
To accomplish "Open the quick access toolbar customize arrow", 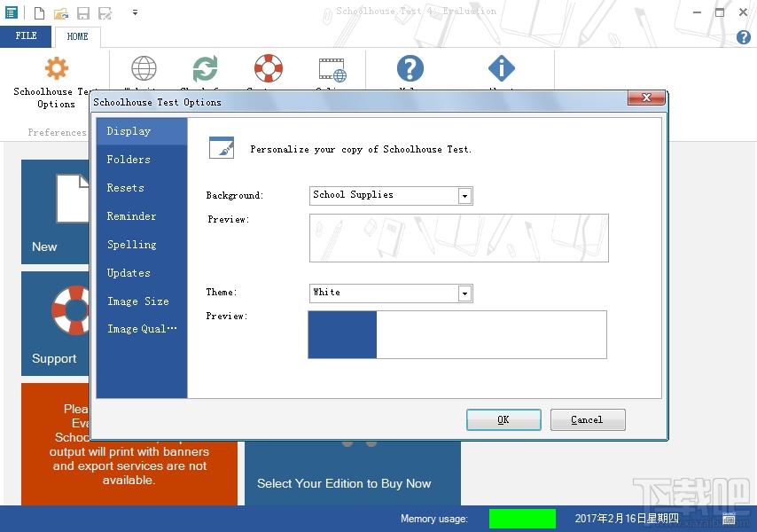I will pyautogui.click(x=135, y=12).
